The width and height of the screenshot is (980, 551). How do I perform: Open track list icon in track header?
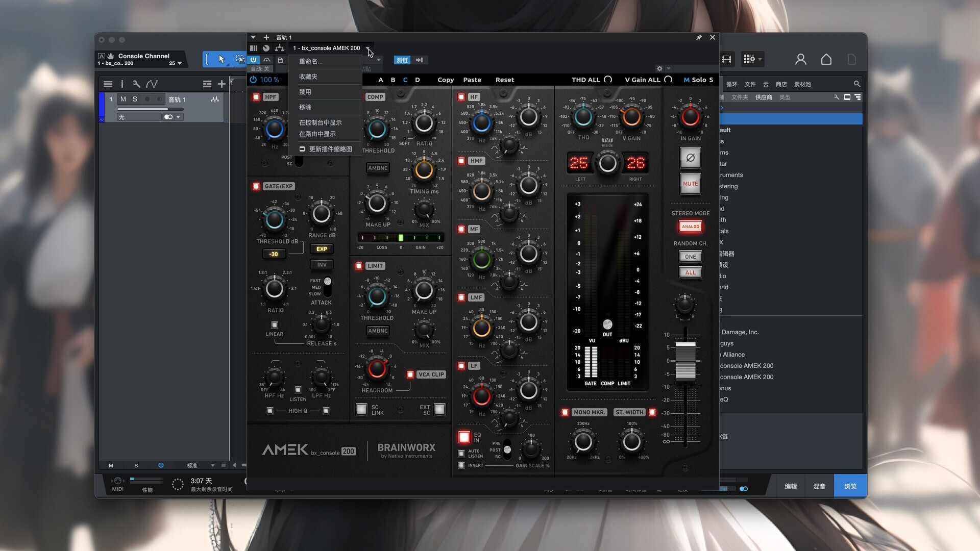click(x=108, y=84)
